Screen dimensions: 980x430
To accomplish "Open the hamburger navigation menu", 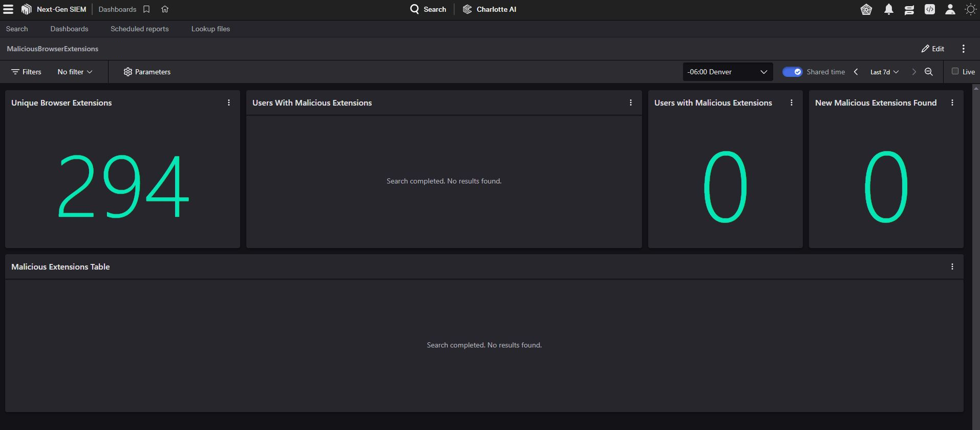I will pyautogui.click(x=8, y=9).
